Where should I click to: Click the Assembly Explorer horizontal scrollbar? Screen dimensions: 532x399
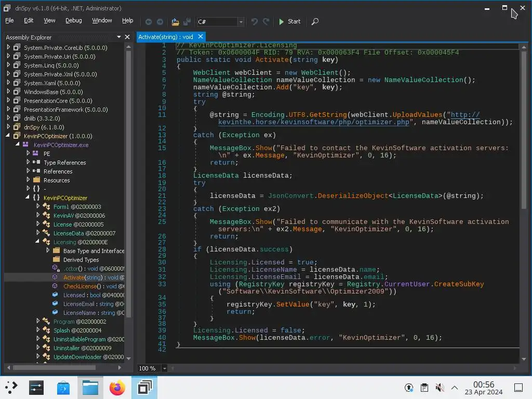click(54, 367)
